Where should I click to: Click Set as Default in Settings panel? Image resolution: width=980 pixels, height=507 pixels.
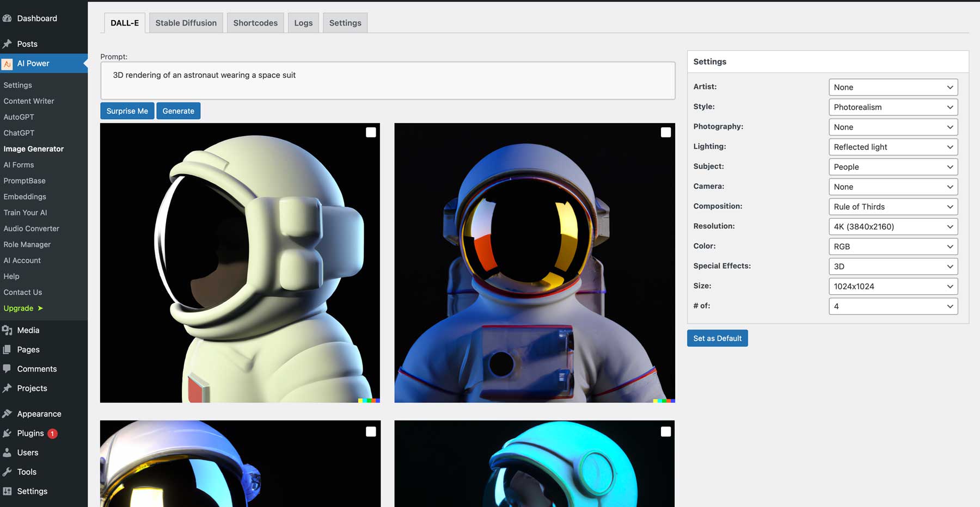pos(717,338)
